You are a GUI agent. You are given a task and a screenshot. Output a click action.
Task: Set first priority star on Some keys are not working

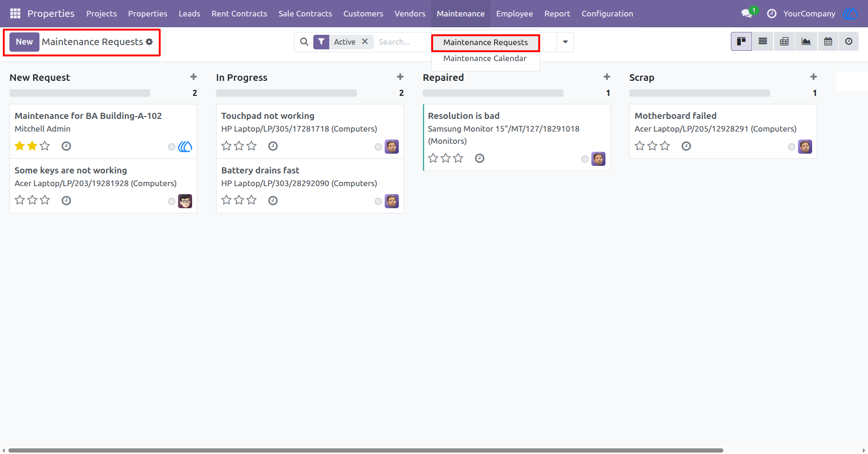[x=20, y=200]
